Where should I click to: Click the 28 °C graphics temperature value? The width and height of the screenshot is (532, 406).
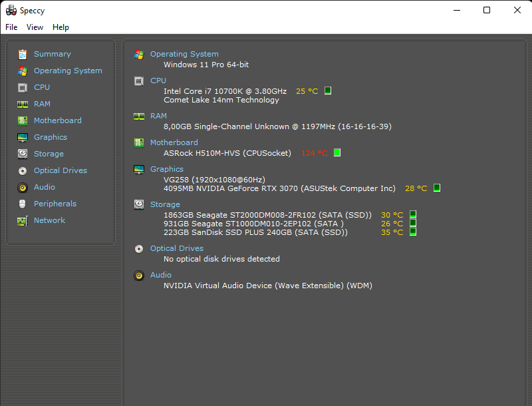416,188
